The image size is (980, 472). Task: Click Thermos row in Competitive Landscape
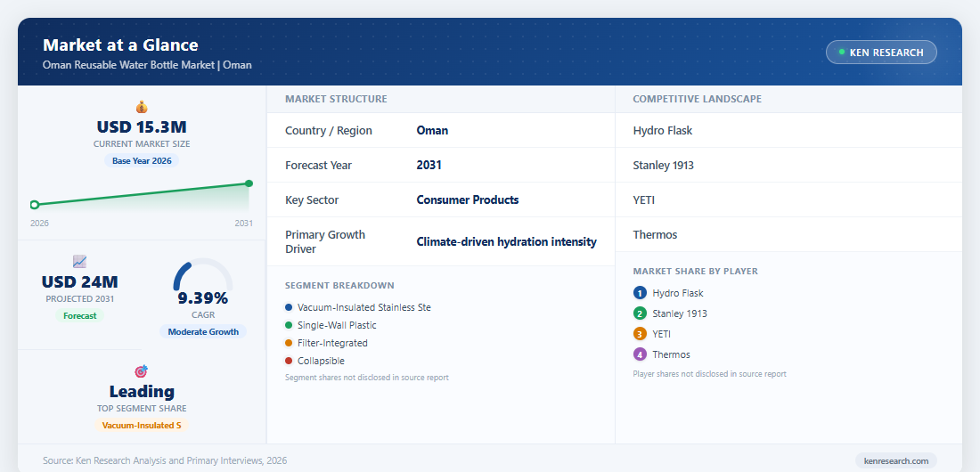(788, 234)
